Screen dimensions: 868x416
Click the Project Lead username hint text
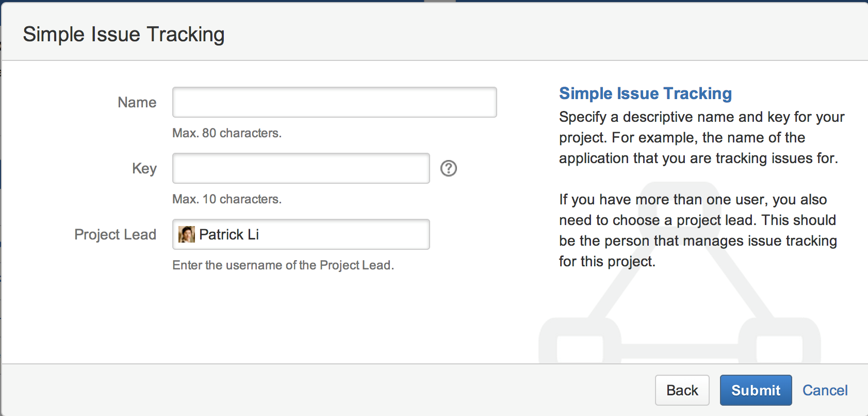point(283,265)
